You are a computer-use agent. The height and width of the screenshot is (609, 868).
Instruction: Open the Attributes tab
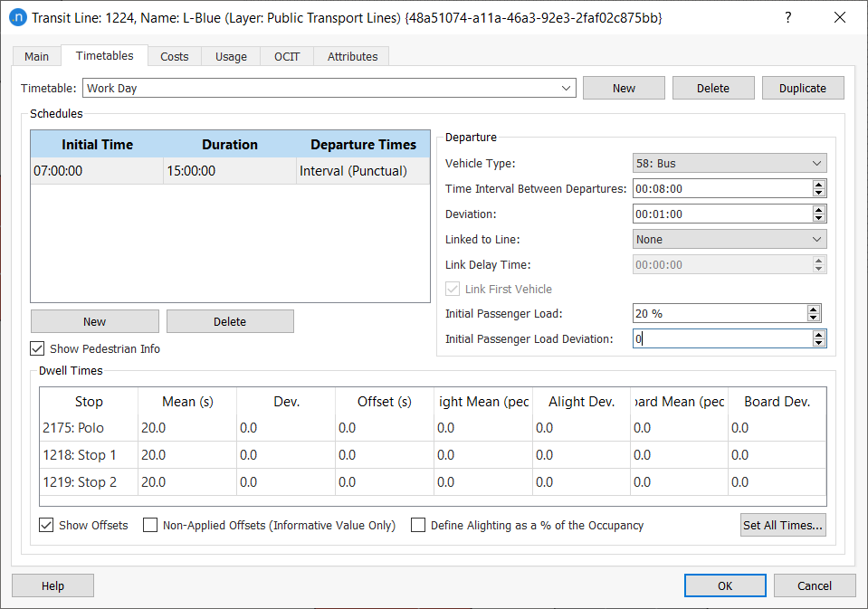[x=352, y=56]
